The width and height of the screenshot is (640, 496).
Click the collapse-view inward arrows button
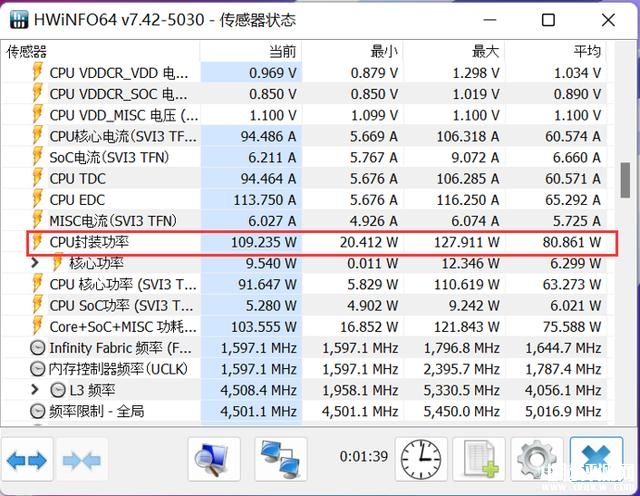click(x=82, y=460)
